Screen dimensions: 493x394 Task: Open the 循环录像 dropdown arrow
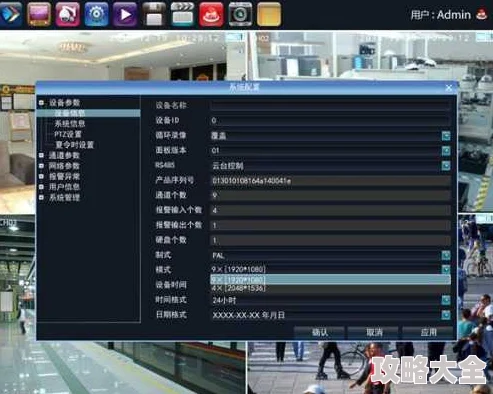pyautogui.click(x=446, y=136)
